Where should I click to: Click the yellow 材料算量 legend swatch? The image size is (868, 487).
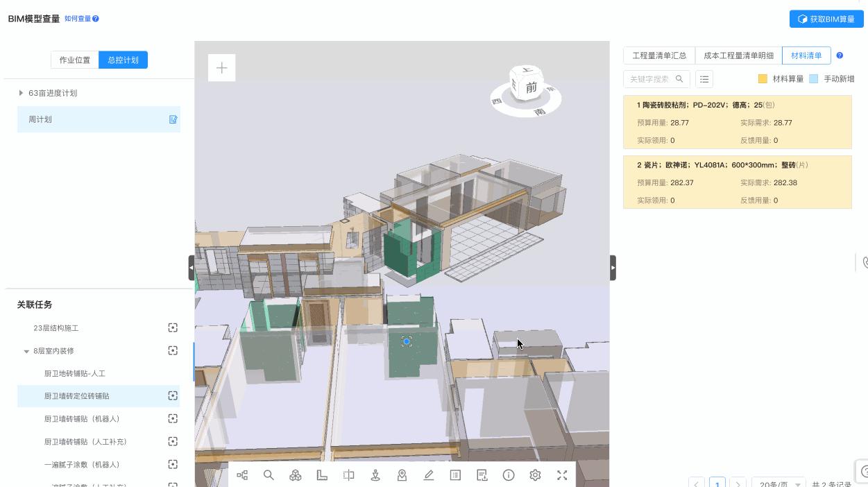761,78
